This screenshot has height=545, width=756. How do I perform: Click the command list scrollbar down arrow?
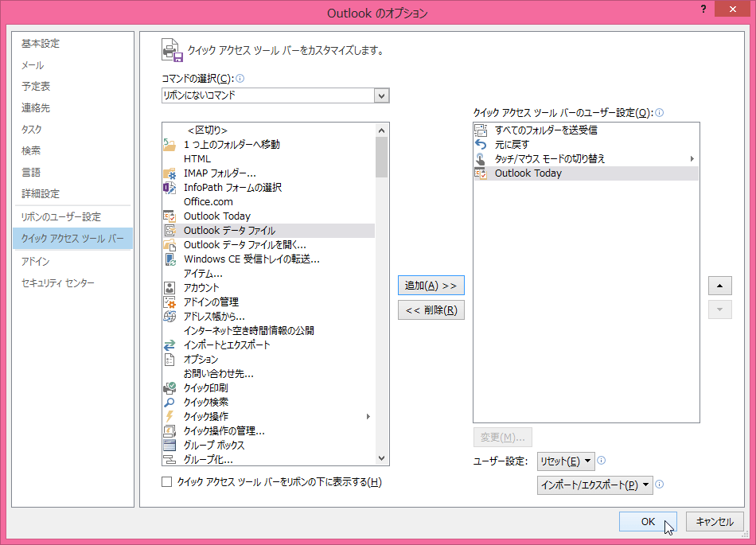[381, 458]
